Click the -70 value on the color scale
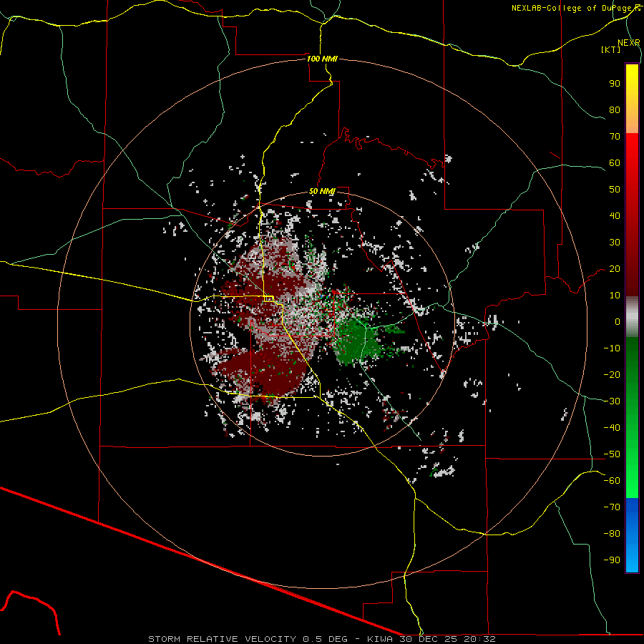 tap(612, 507)
